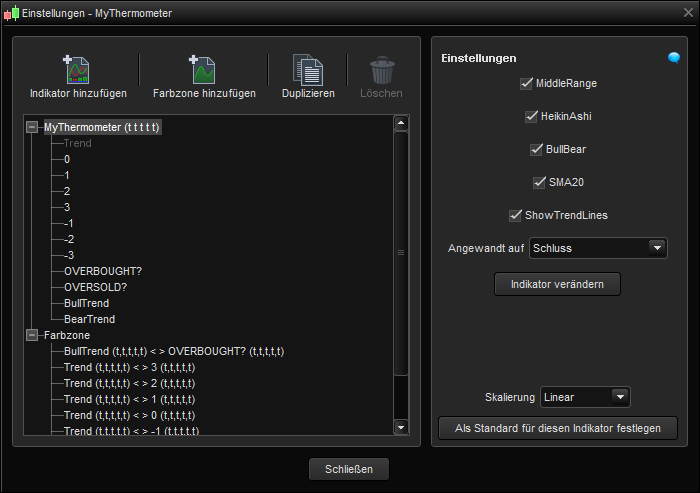Click the tree vertical scrollbar thumb
This screenshot has height=493, width=700.
[x=401, y=253]
